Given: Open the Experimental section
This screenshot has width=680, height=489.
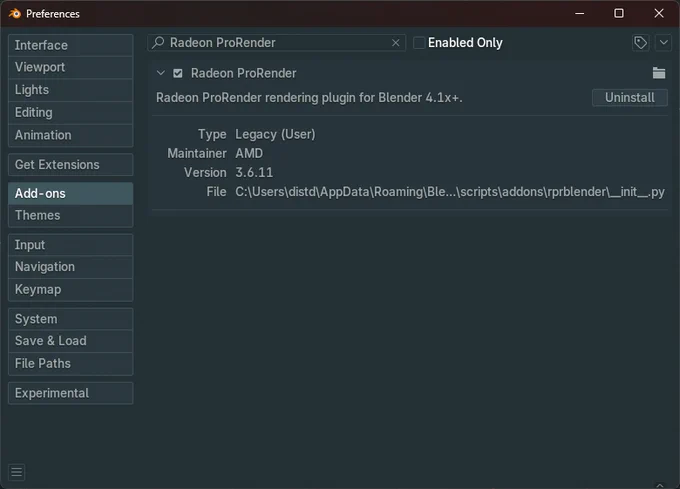Looking at the screenshot, I should click(71, 393).
